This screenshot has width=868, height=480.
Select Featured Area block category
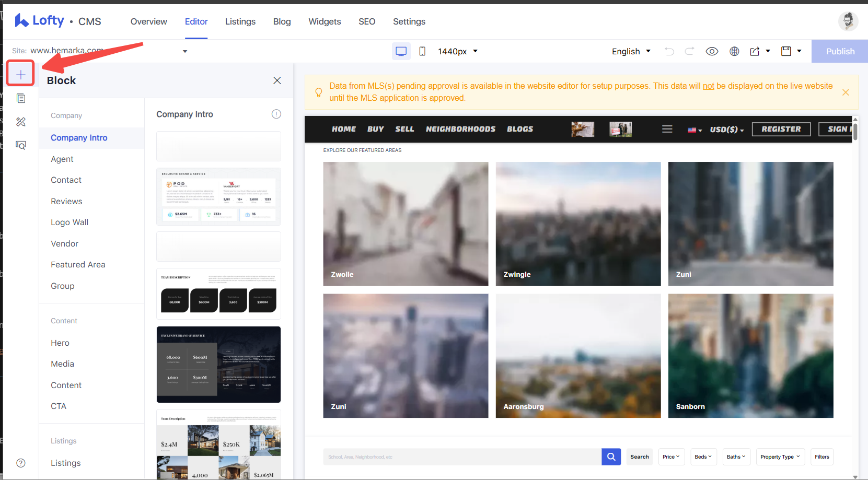click(78, 265)
